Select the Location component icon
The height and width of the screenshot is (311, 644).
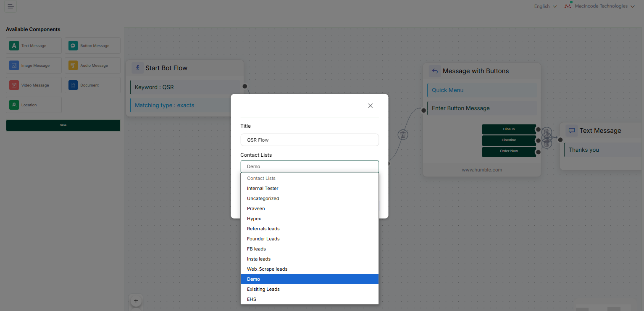pyautogui.click(x=14, y=105)
